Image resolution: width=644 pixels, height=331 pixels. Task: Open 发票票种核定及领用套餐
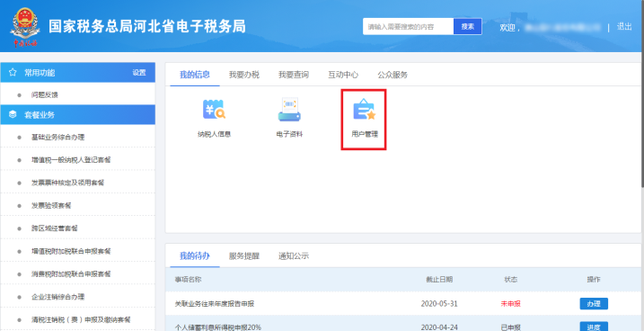(67, 183)
